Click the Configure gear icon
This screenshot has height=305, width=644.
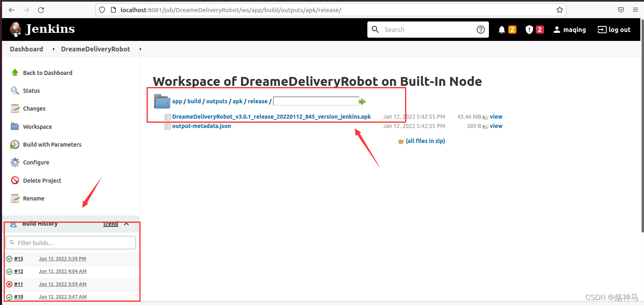pyautogui.click(x=15, y=162)
